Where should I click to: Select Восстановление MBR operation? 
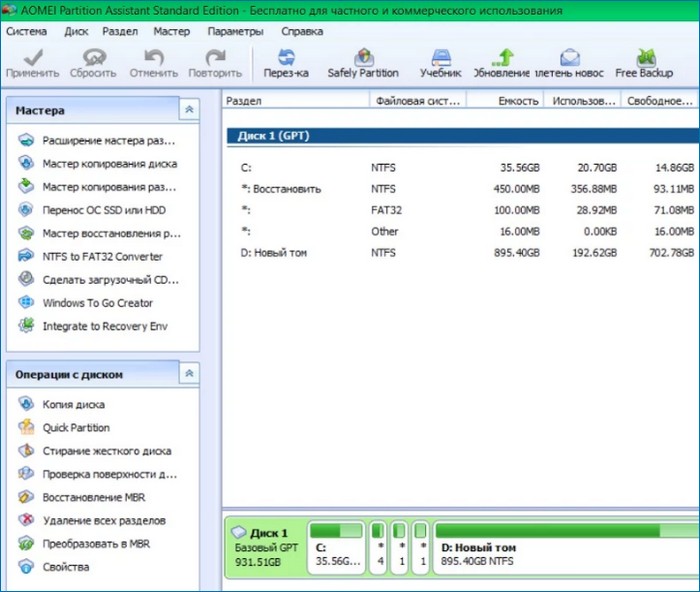pyautogui.click(x=94, y=497)
